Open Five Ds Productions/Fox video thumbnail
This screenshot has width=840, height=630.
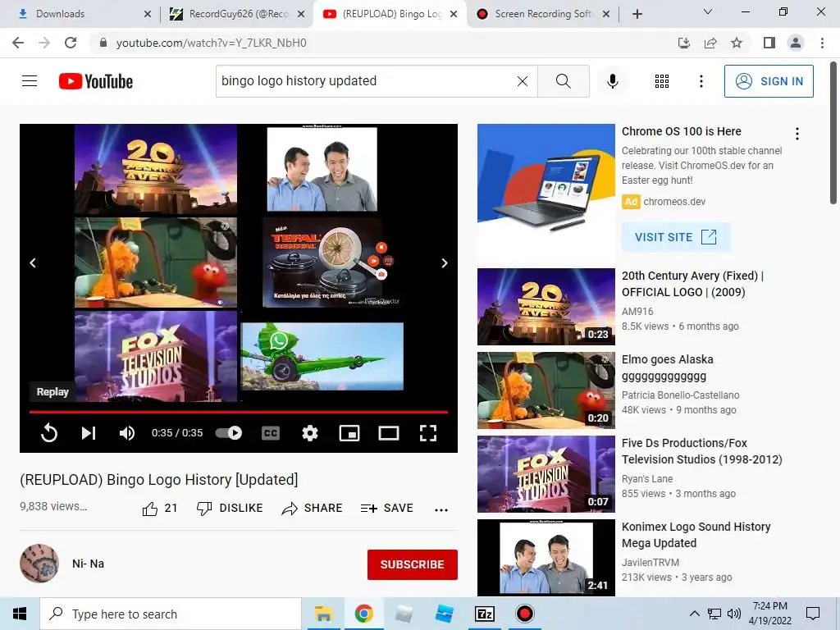[546, 474]
